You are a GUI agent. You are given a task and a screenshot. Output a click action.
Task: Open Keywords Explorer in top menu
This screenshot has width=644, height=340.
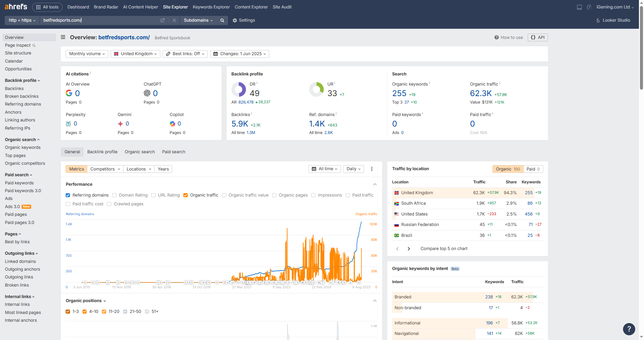point(211,7)
